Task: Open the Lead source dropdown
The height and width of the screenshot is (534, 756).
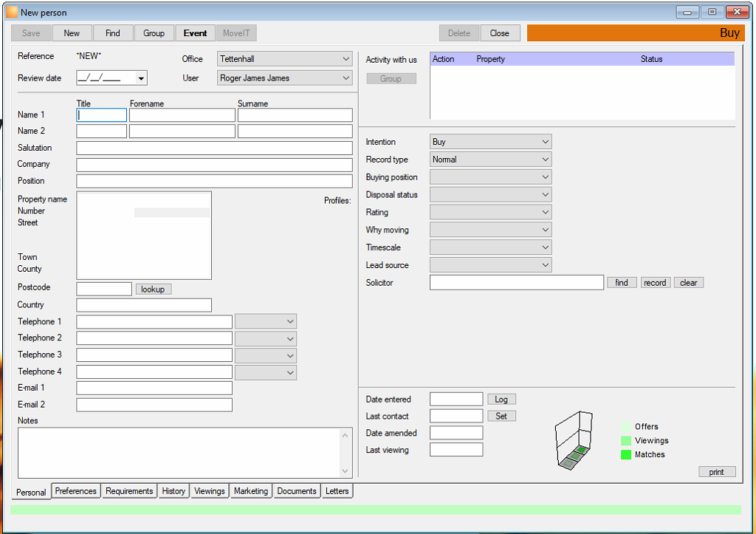Action: 490,265
